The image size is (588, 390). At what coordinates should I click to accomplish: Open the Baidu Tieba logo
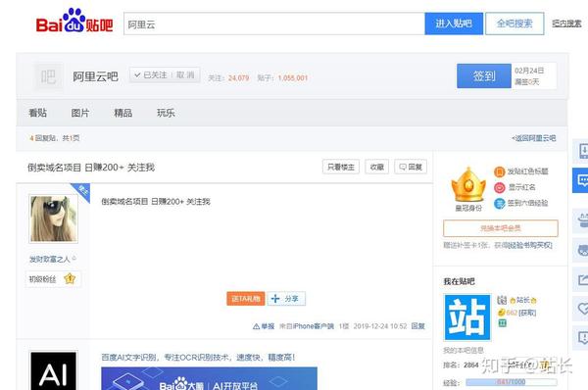(x=74, y=22)
